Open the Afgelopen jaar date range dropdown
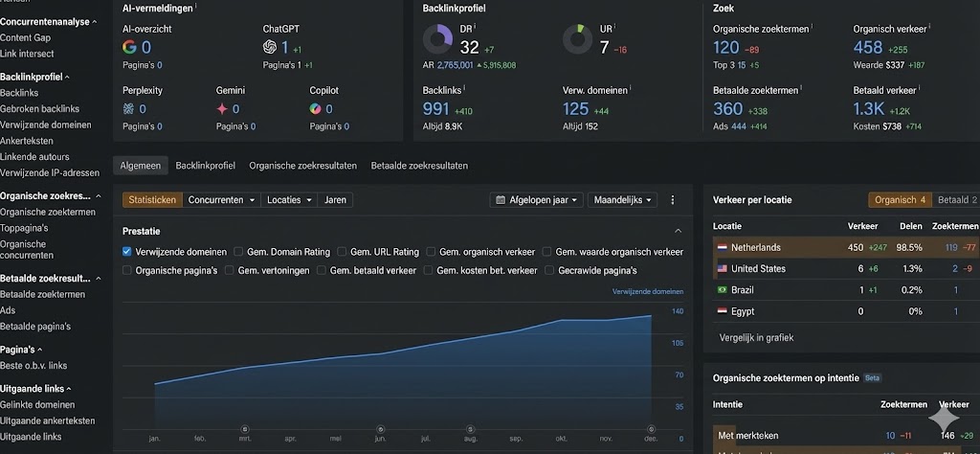This screenshot has height=454, width=980. [537, 200]
